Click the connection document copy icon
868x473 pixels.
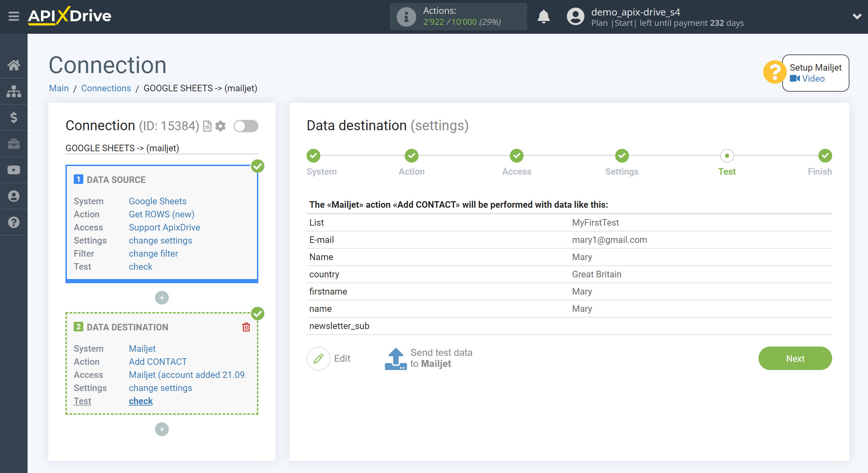click(207, 126)
